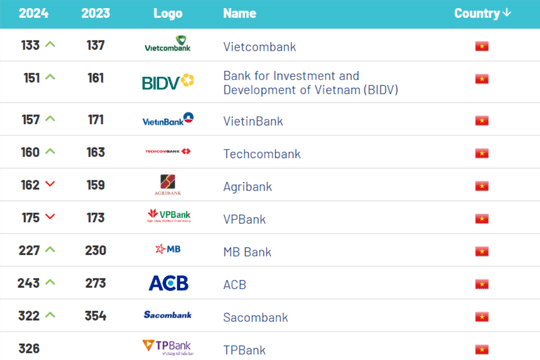Click Vietnam flag in Techcombank row
This screenshot has width=540, height=360.
(482, 153)
